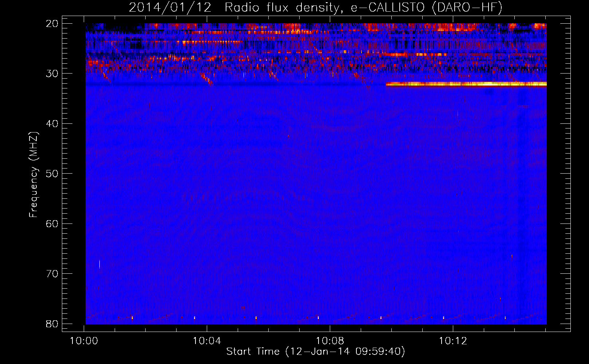Viewport: 589px width, 364px height.
Task: Click the '10:00' time tick label
Action: coord(84,341)
